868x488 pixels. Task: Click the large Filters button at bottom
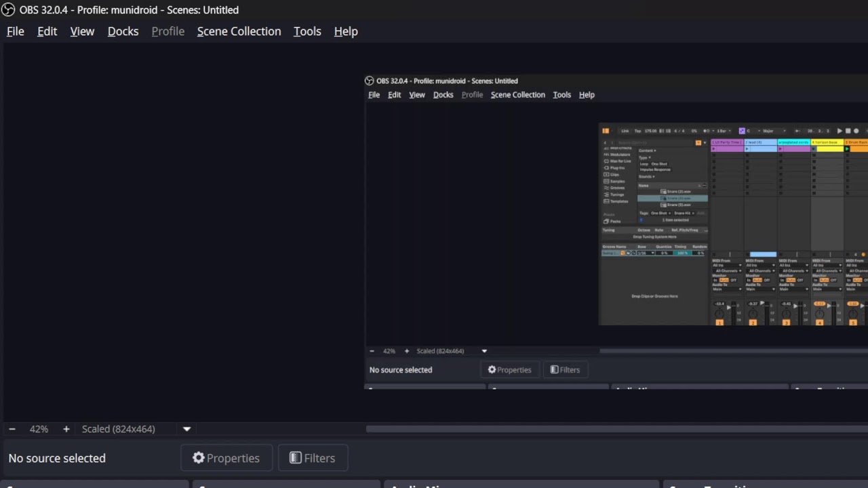tap(313, 458)
